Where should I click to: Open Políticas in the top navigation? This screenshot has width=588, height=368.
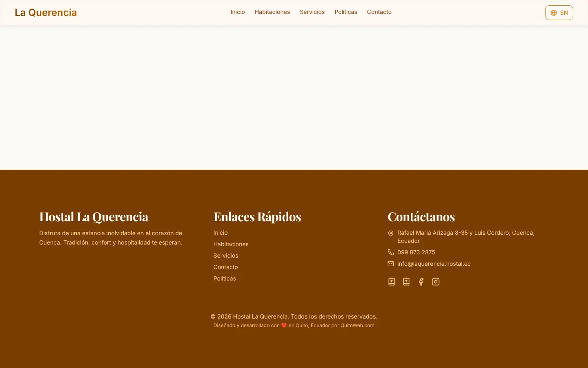pyautogui.click(x=346, y=12)
